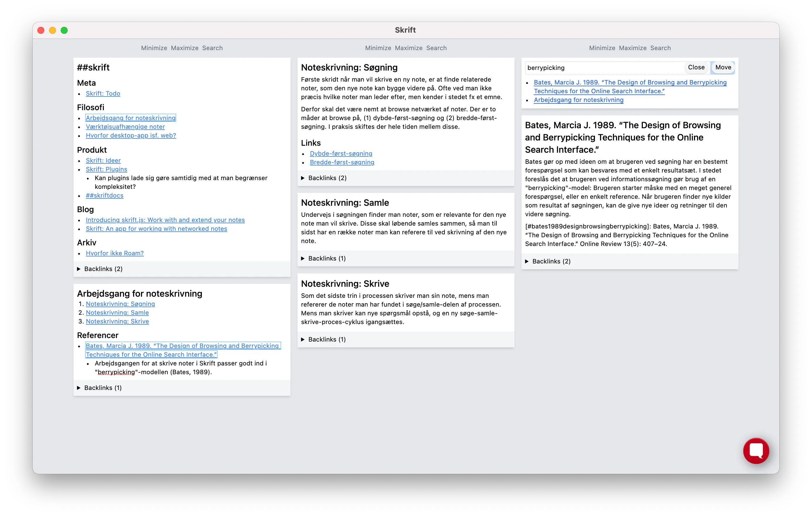Open the Dybde-først-søgning link
This screenshot has height=517, width=812.
tap(341, 153)
